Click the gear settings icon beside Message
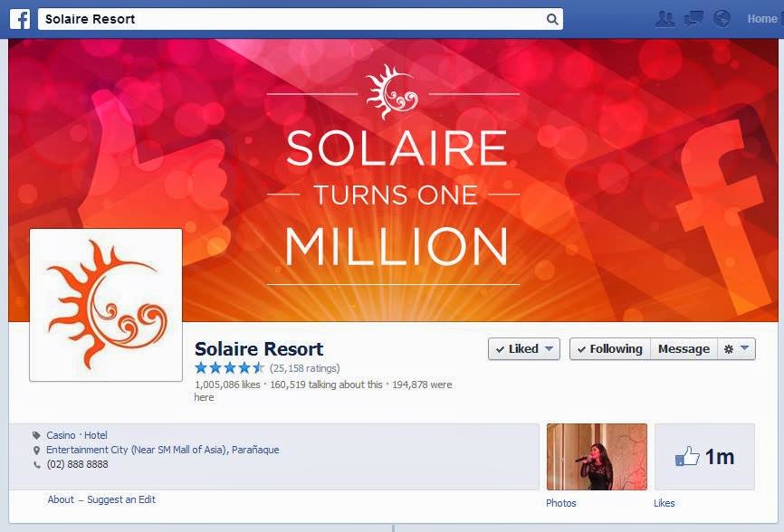 pyautogui.click(x=729, y=349)
